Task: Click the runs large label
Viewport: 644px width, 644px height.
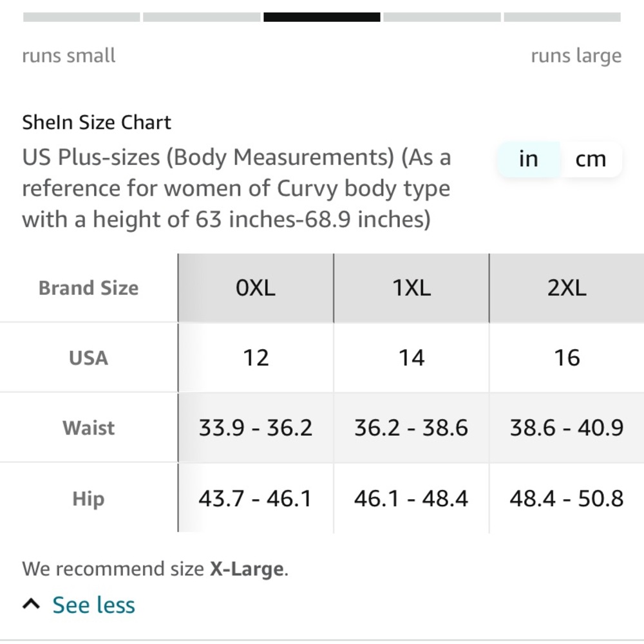Action: coord(576,56)
